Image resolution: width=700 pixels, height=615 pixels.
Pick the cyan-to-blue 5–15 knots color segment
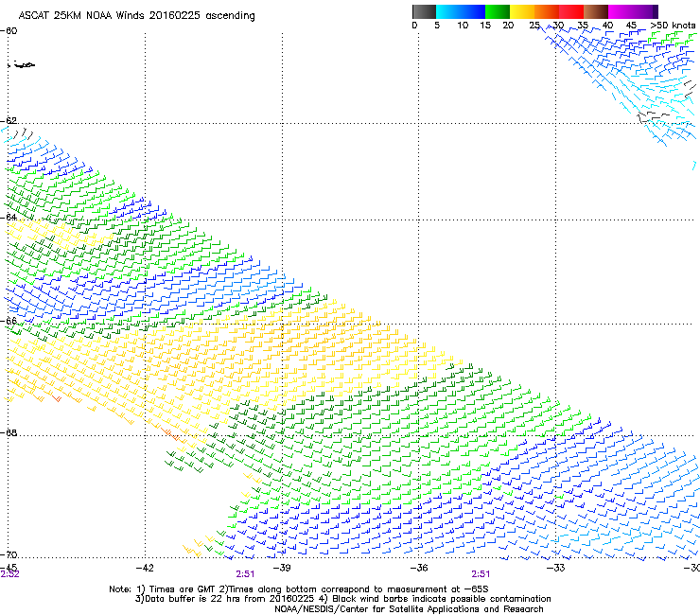pyautogui.click(x=461, y=11)
